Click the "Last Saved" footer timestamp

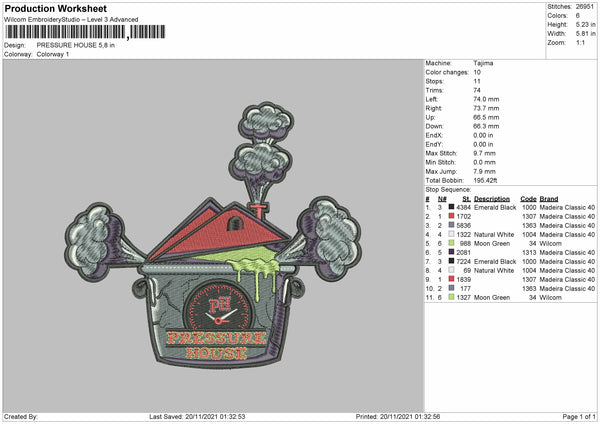pos(197,416)
